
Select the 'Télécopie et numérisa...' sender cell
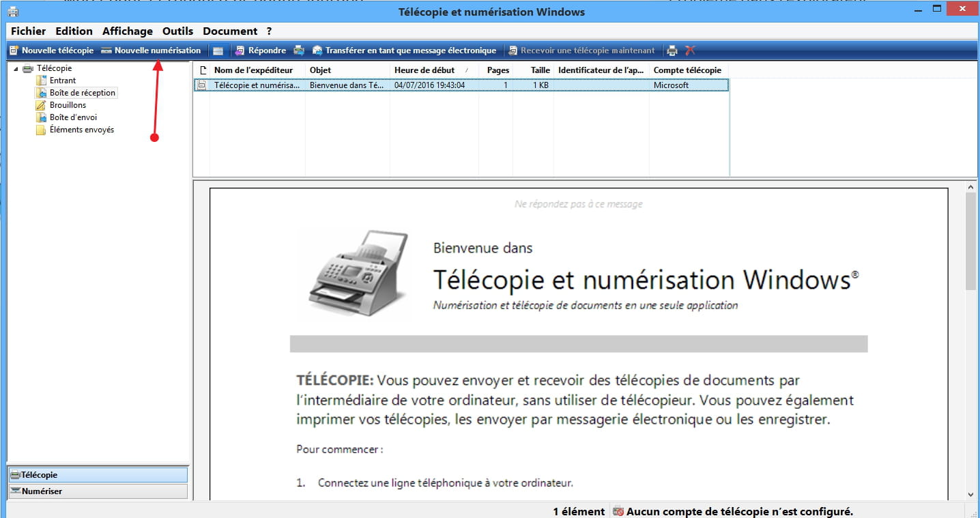click(257, 85)
